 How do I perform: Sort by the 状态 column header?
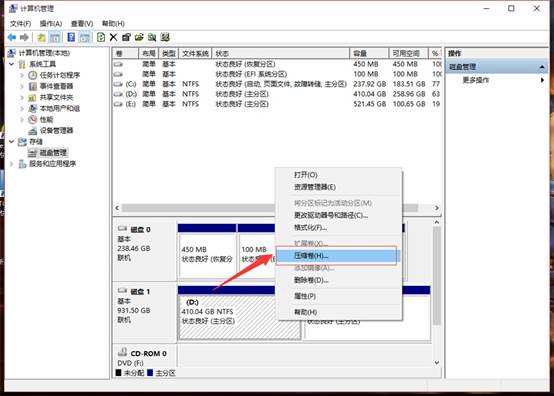point(280,53)
